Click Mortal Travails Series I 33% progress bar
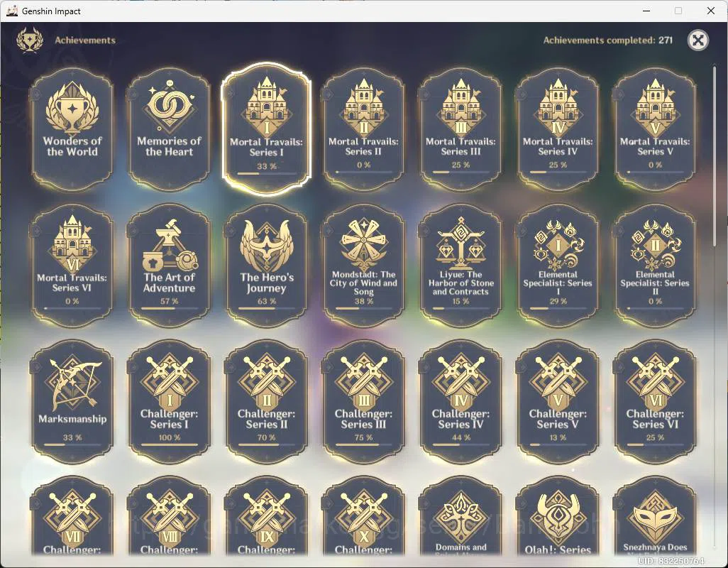Image resolution: width=728 pixels, height=568 pixels. [x=267, y=173]
